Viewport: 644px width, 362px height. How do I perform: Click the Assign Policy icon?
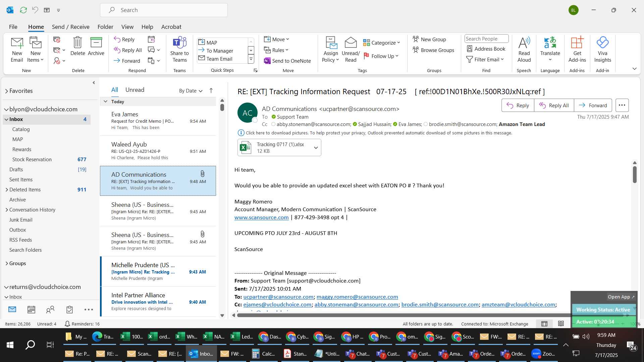(331, 50)
